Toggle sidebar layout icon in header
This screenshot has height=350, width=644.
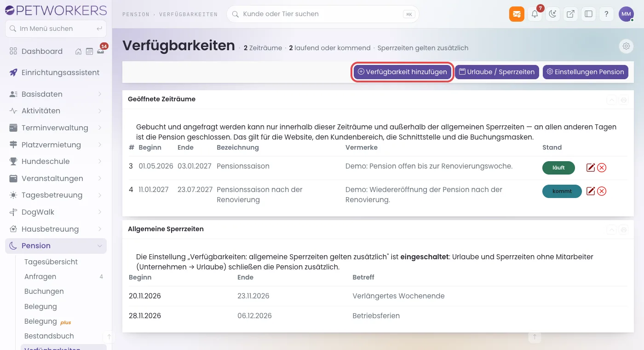click(588, 14)
